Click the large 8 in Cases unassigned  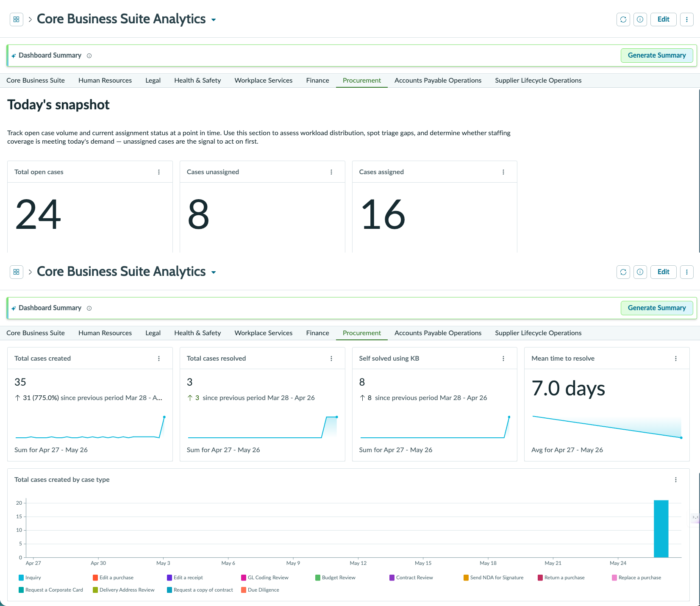click(x=198, y=215)
